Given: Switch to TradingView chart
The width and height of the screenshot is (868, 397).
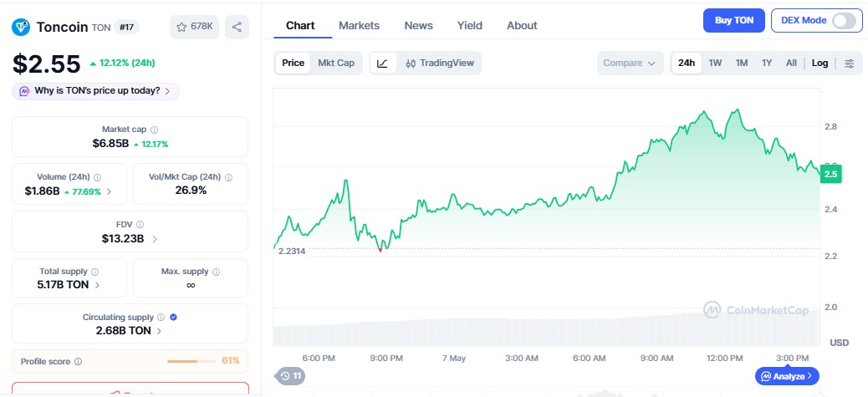Looking at the screenshot, I should pos(440,63).
